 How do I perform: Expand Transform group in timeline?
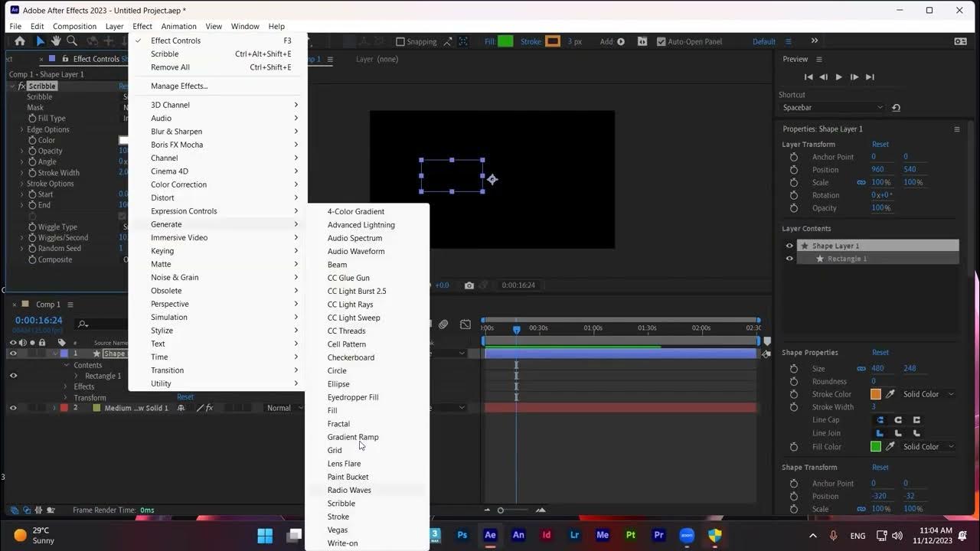(x=67, y=398)
